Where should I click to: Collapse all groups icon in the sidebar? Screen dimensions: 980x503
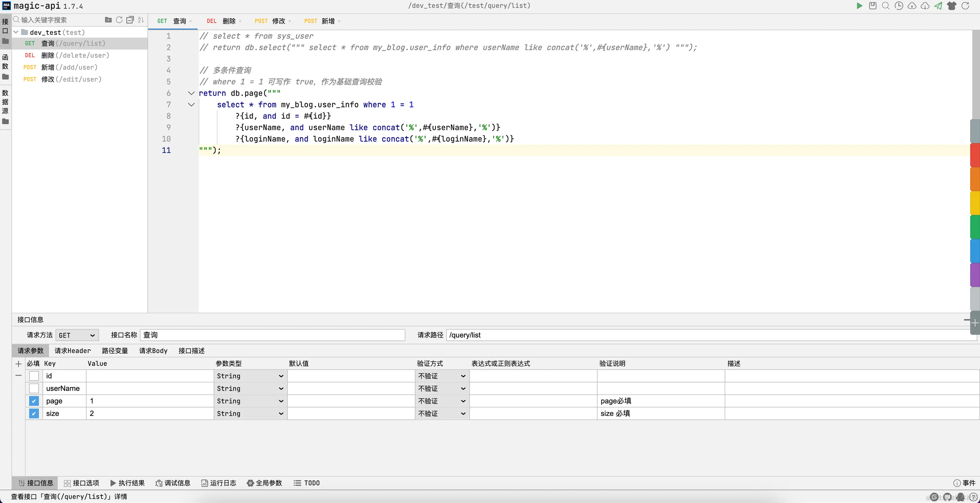tap(130, 20)
